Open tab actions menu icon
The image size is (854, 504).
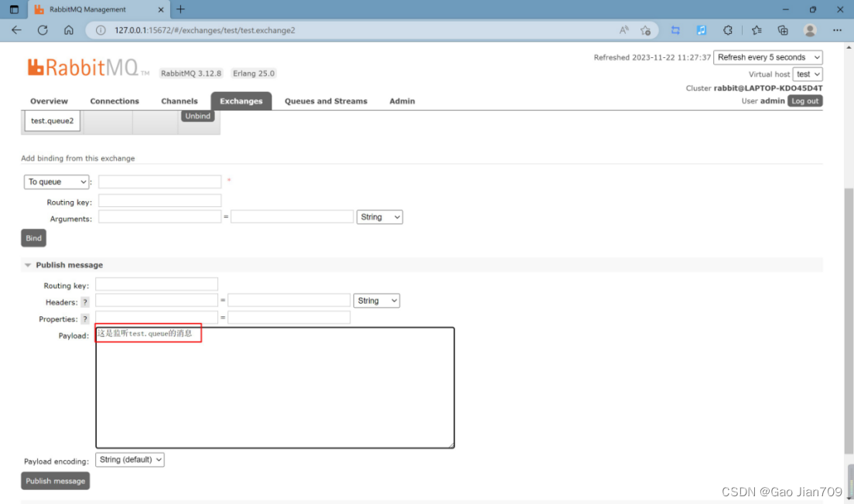point(14,9)
